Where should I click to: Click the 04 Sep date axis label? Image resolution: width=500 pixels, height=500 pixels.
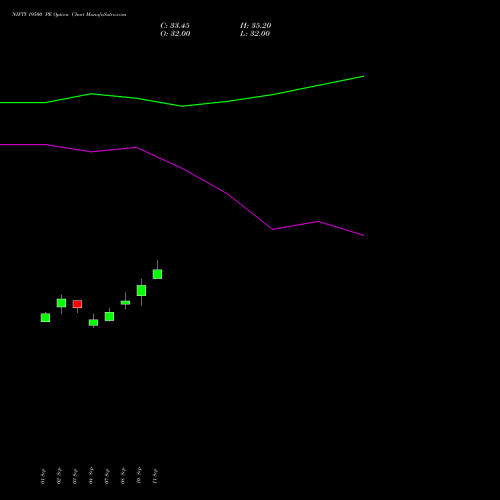click(91, 476)
